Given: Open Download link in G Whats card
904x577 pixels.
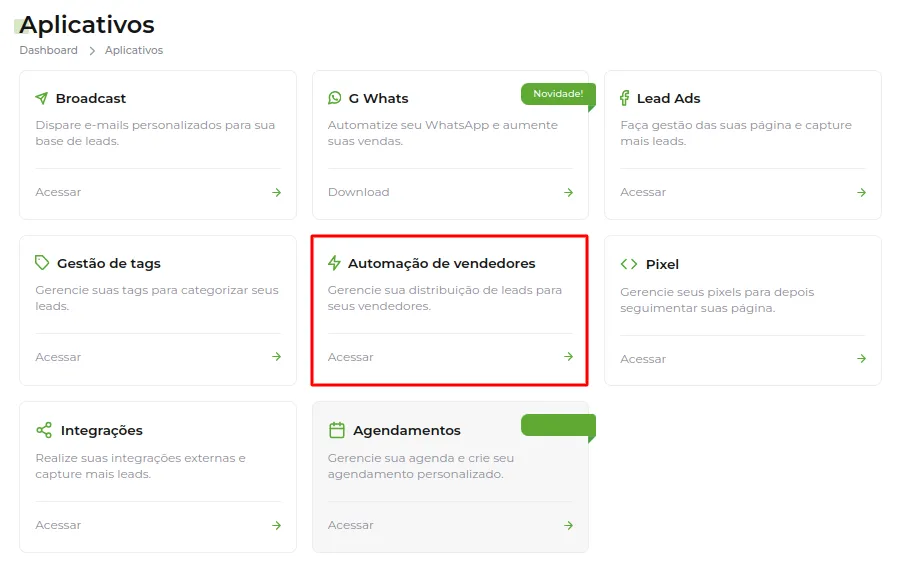Looking at the screenshot, I should (x=359, y=192).
